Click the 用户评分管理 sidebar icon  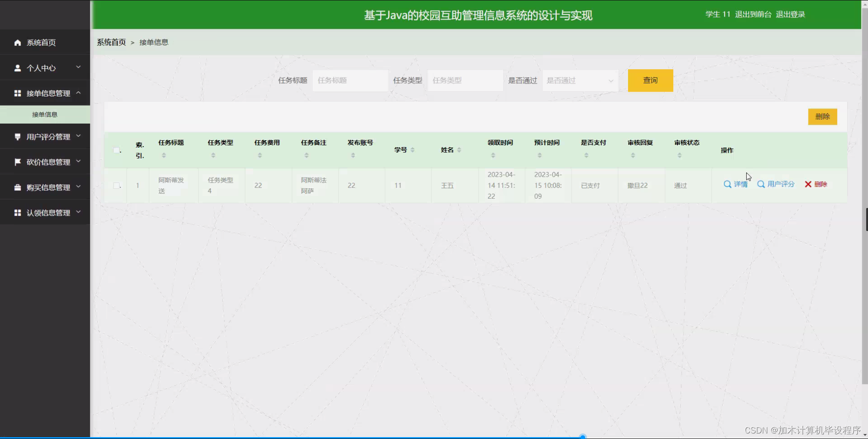tap(18, 136)
